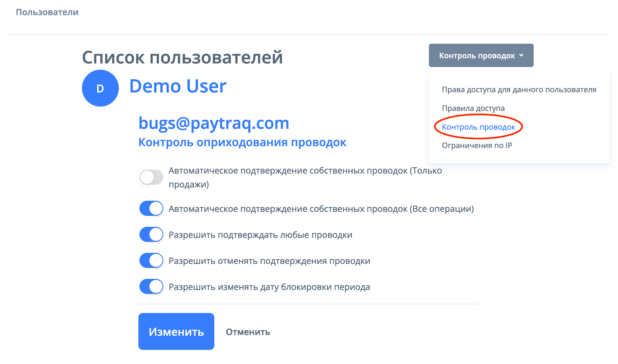Click the Список пользователей heading

[182, 57]
